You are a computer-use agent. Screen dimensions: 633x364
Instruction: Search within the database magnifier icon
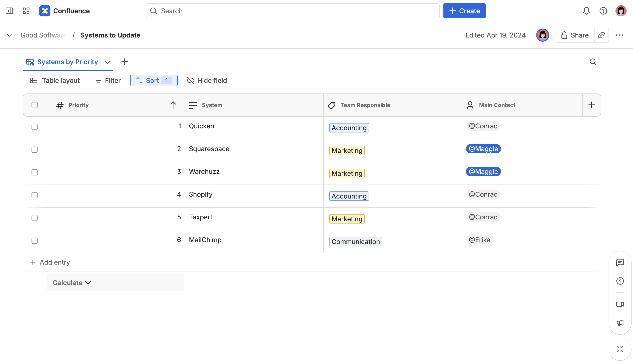tap(593, 62)
